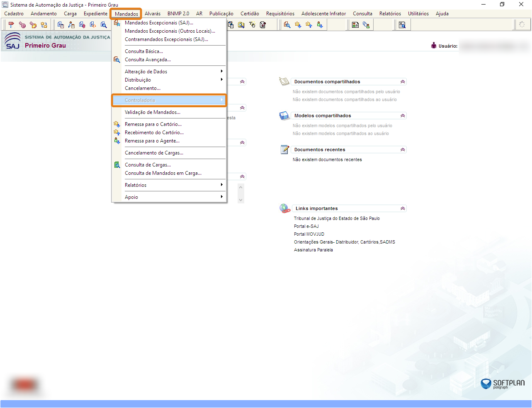Click the yellow tag toolbar icon

pos(33,25)
